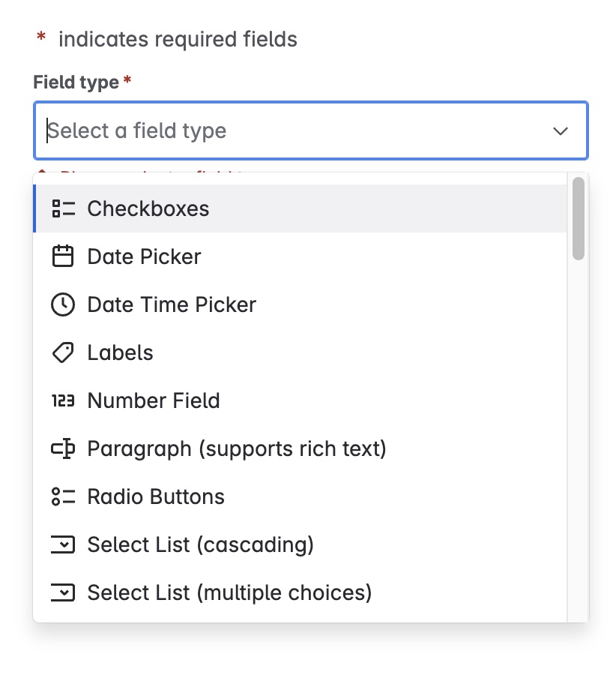
Task: Click the Select List multiple choices icon
Action: [63, 592]
